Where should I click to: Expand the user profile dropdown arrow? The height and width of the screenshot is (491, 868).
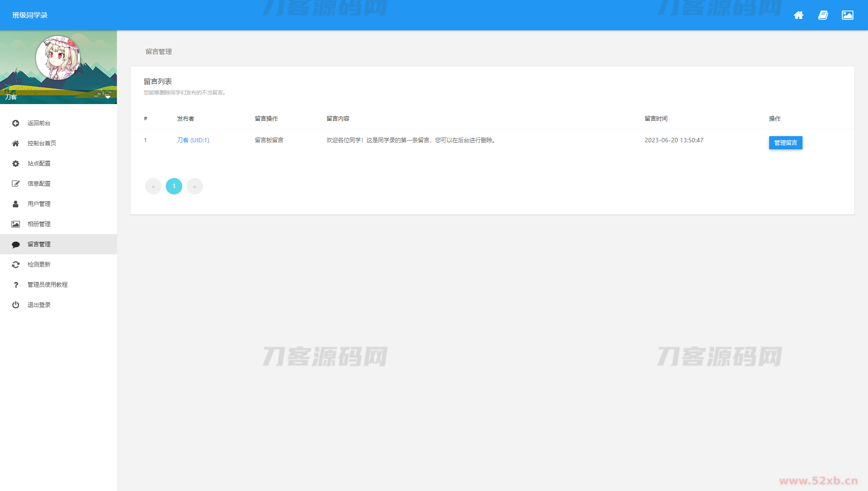click(x=108, y=97)
